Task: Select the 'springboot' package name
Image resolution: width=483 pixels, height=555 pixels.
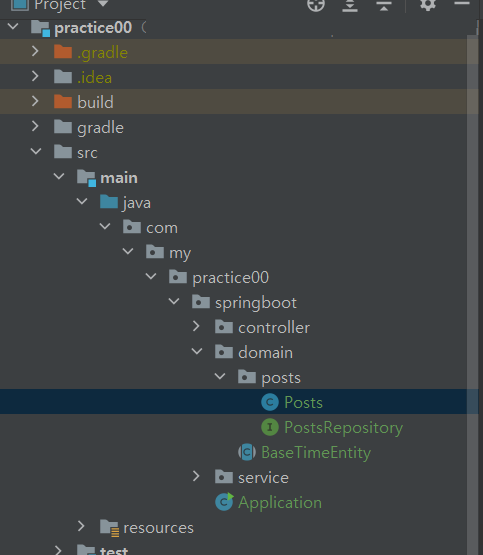Action: pyautogui.click(x=256, y=303)
